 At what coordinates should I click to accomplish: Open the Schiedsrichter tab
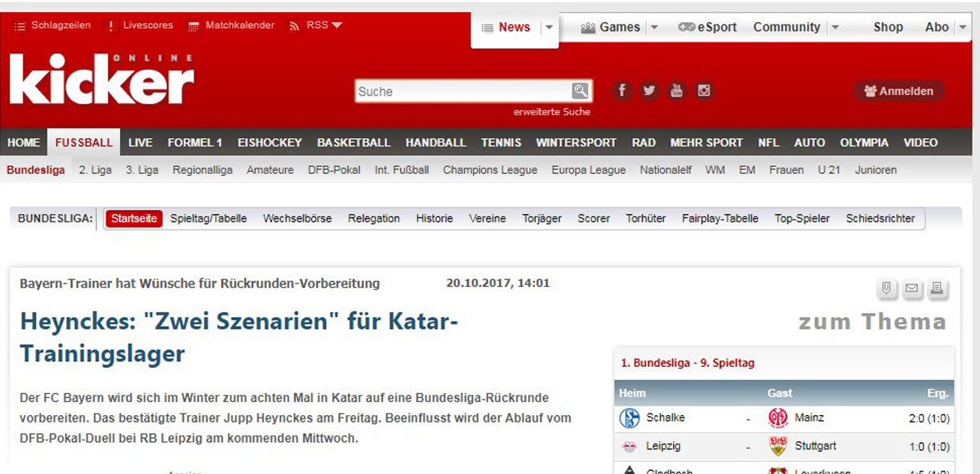tap(880, 218)
